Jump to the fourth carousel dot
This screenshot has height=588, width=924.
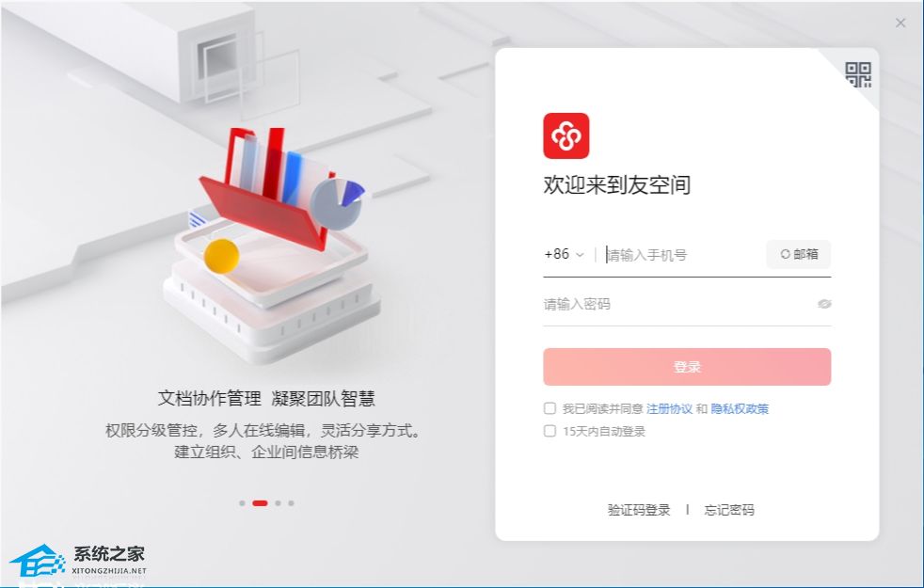[291, 503]
